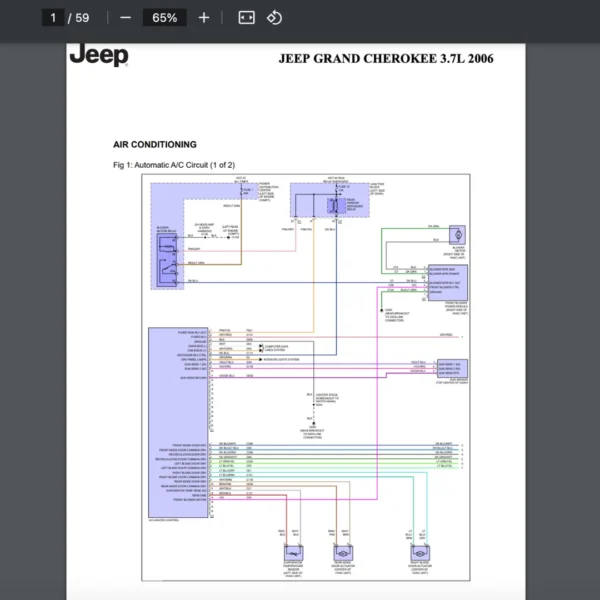Click the Jeep logo in page header
This screenshot has width=600, height=600.
(98, 56)
